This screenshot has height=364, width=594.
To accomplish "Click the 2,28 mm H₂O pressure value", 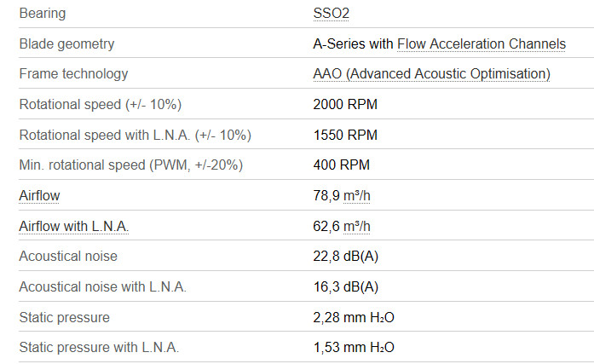I will point(354,317).
